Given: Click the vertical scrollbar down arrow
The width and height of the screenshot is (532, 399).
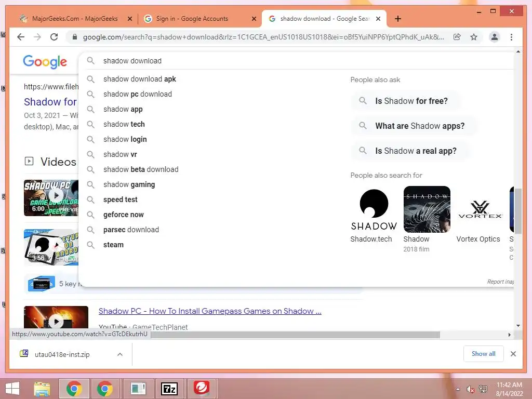Looking at the screenshot, I should click(x=518, y=326).
